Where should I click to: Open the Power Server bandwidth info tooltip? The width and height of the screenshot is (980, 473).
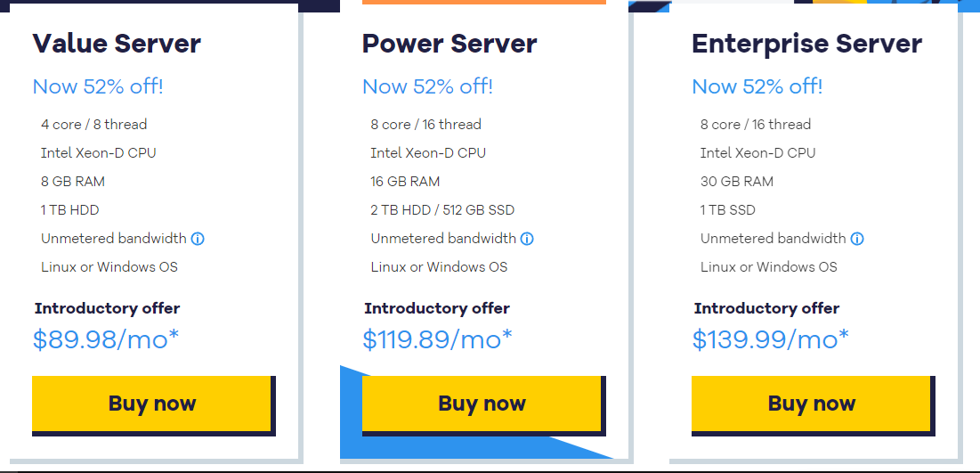click(x=527, y=239)
